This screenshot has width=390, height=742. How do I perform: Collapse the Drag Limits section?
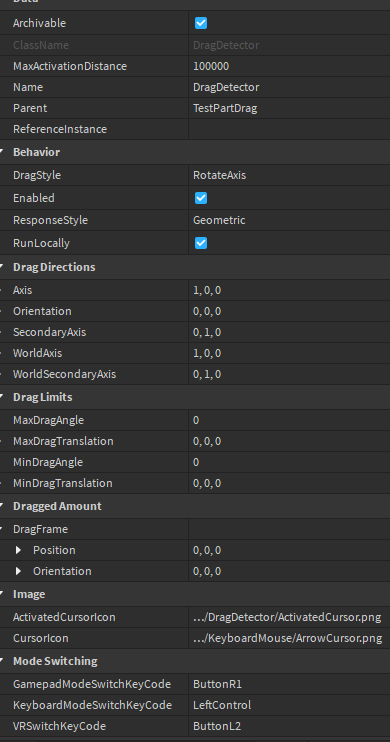coord(2,397)
